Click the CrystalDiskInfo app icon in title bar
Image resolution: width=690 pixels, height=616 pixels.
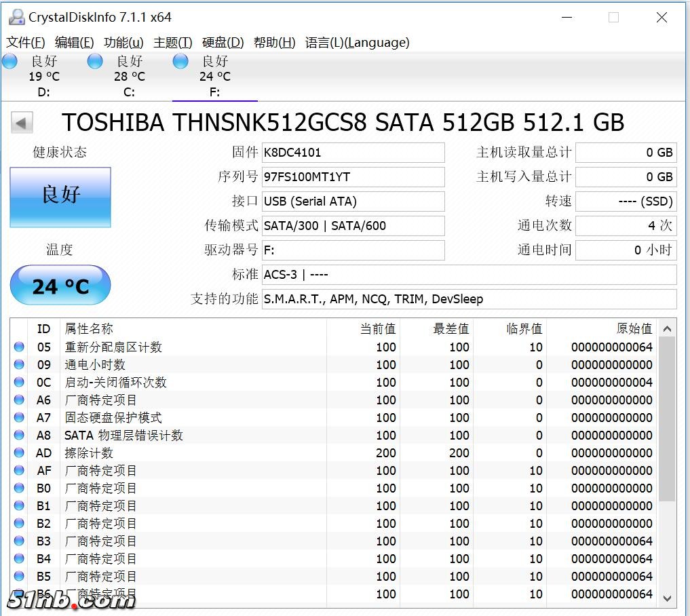(x=16, y=17)
